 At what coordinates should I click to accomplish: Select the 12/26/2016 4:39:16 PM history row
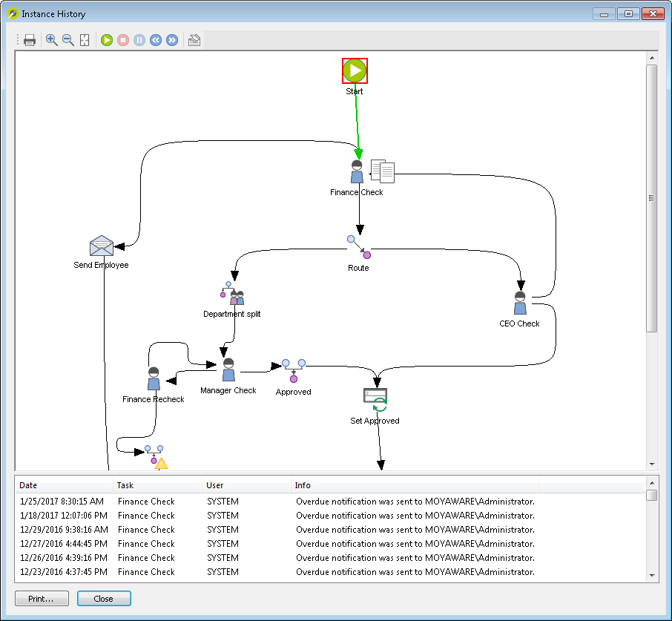[330, 558]
